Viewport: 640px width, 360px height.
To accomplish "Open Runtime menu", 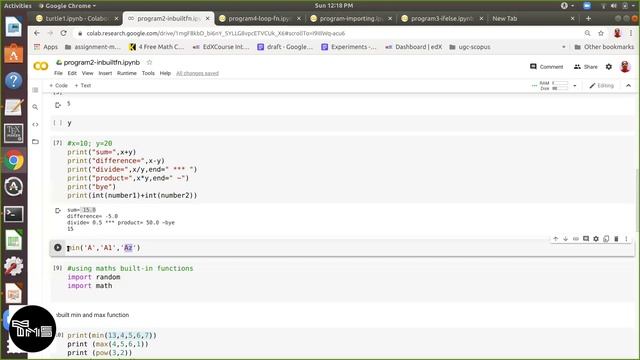I will coord(127,73).
